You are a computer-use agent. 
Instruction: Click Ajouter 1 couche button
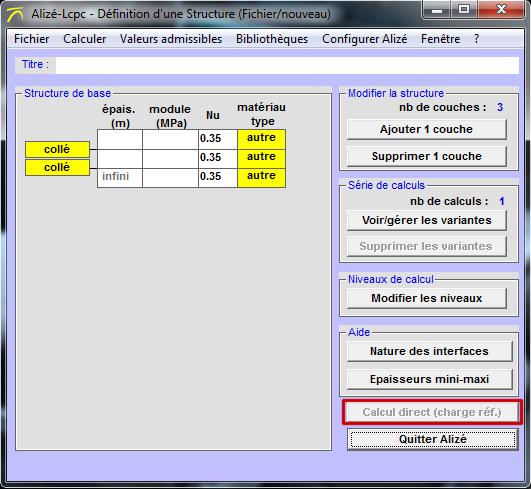(427, 129)
